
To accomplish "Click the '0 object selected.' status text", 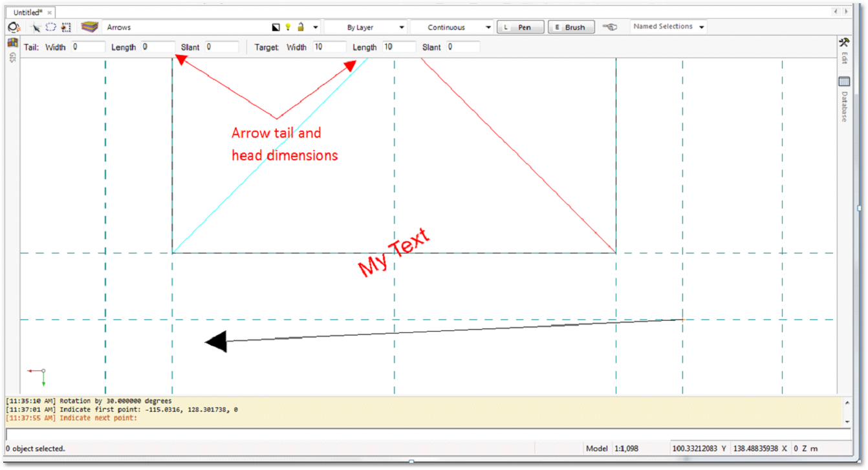I will click(x=36, y=448).
